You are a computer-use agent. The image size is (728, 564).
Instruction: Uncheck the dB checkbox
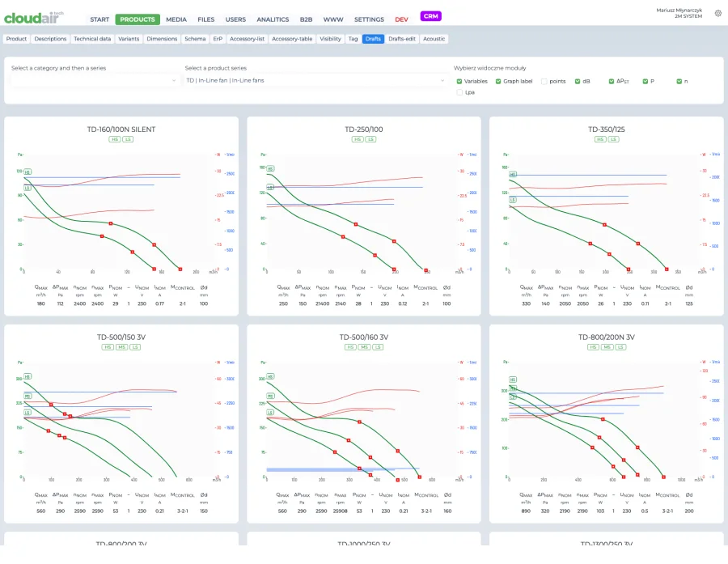tap(578, 81)
